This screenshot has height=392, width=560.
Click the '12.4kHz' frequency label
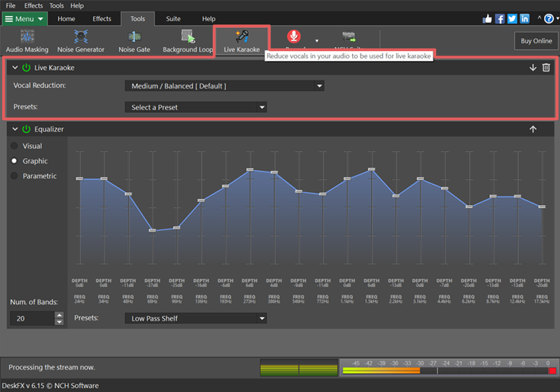pyautogui.click(x=517, y=301)
